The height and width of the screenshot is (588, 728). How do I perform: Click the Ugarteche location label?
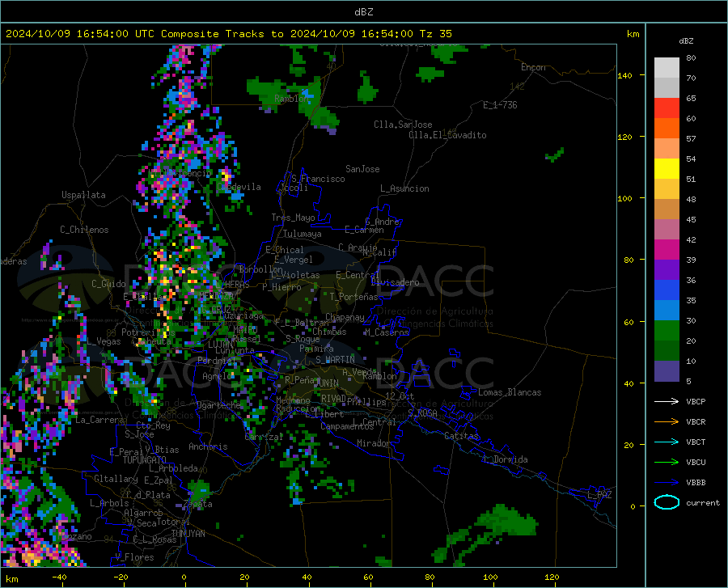pyautogui.click(x=218, y=405)
